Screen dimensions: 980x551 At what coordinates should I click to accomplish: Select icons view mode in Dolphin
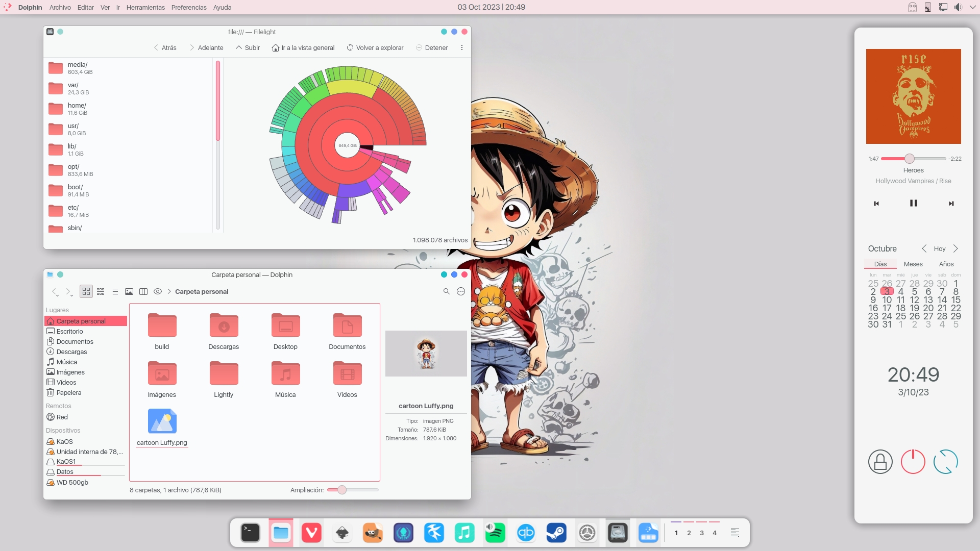pyautogui.click(x=86, y=291)
